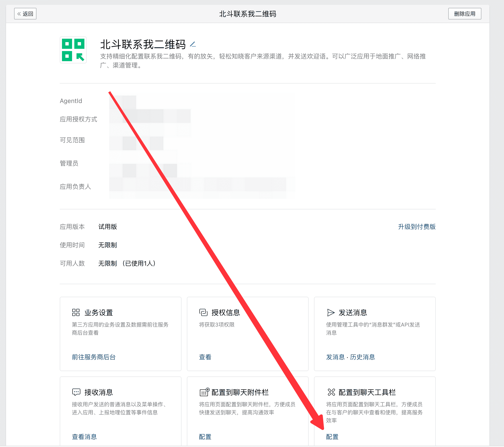
Task: Click the 北斗联系我二维码 app logo
Action: click(x=73, y=50)
